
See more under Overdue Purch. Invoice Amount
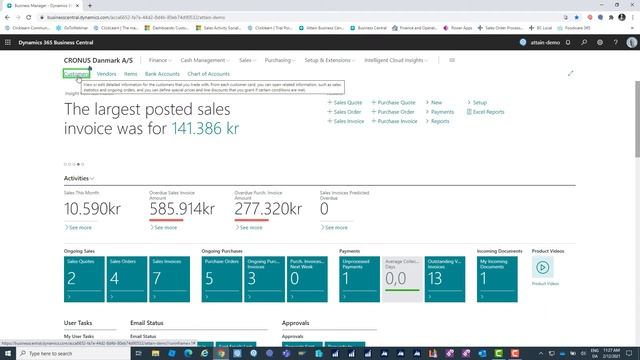click(x=249, y=227)
